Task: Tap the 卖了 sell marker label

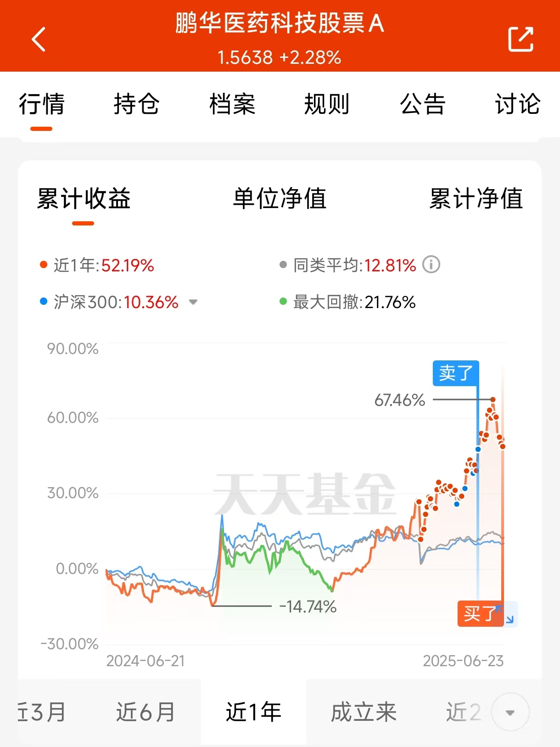Action: tap(455, 373)
